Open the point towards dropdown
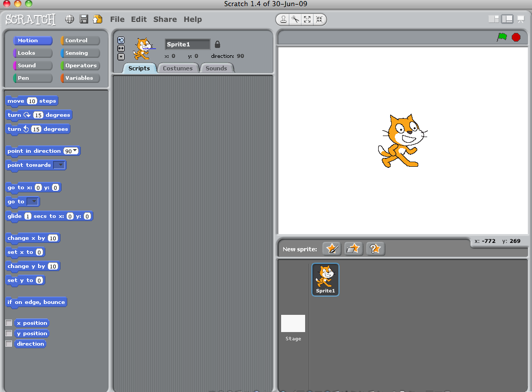532x392 pixels. (59, 165)
